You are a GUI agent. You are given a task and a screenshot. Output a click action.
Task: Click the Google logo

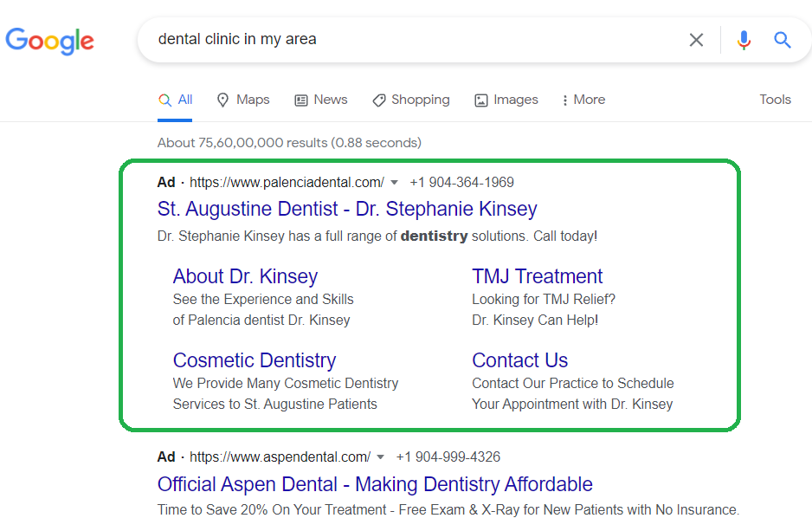49,41
